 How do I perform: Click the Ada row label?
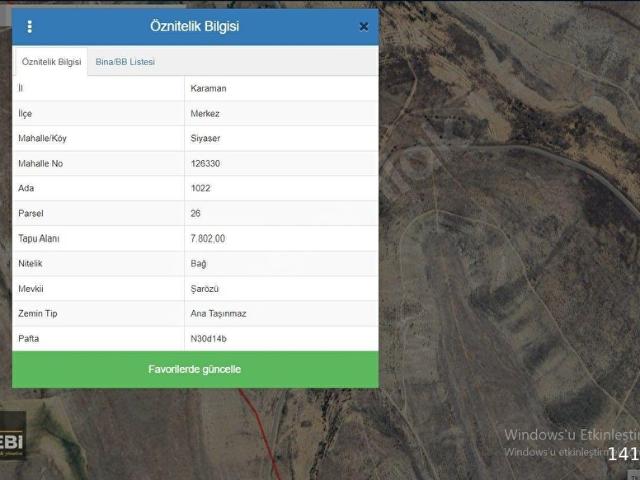coord(26,189)
